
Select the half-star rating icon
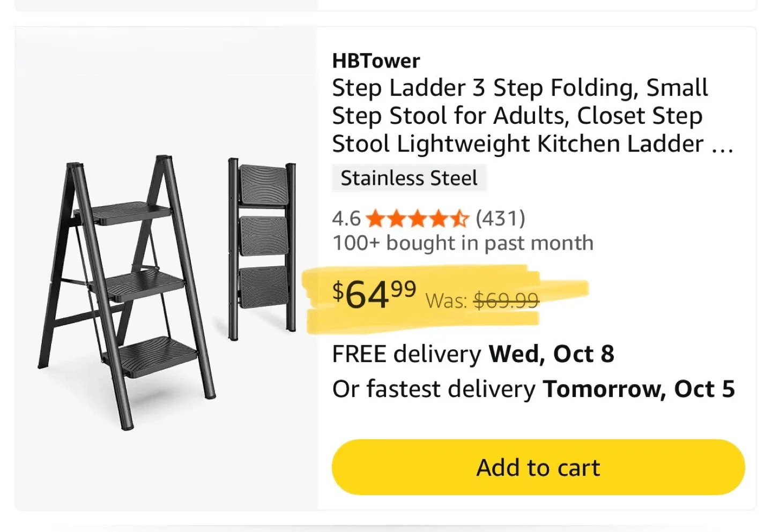[460, 219]
